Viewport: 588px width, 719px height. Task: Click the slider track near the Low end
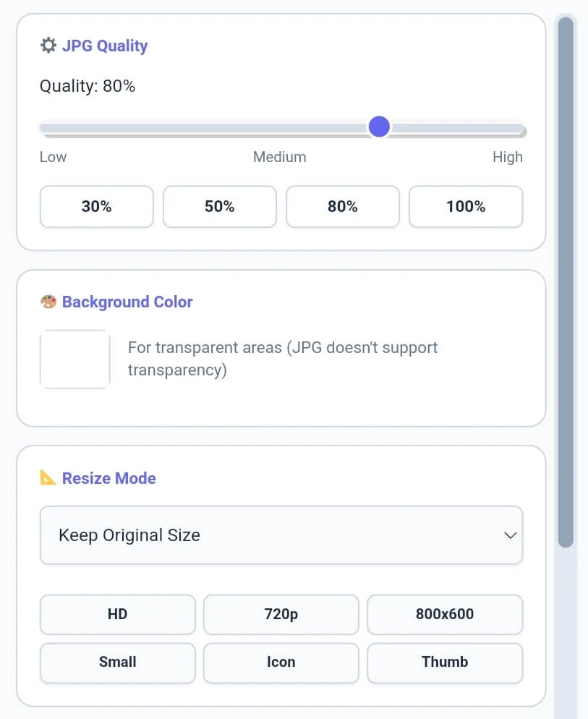[x=58, y=128]
